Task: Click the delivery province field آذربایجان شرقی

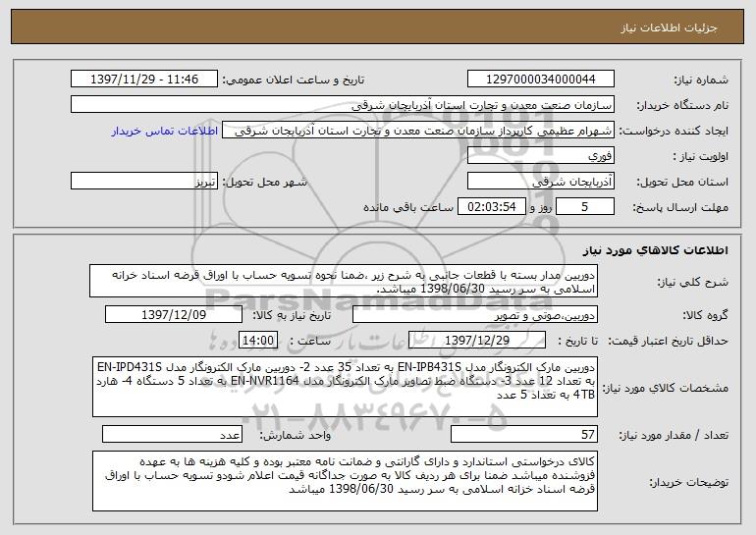Action: (540, 182)
